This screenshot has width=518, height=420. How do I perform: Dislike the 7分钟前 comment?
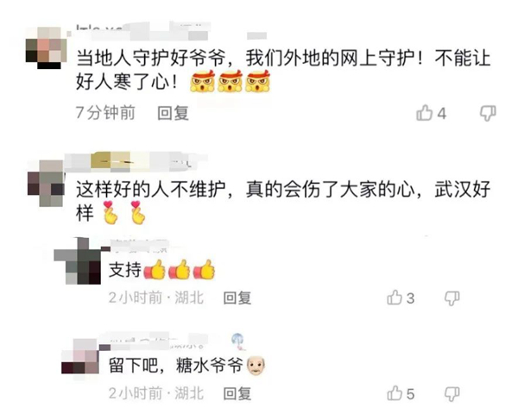click(488, 113)
